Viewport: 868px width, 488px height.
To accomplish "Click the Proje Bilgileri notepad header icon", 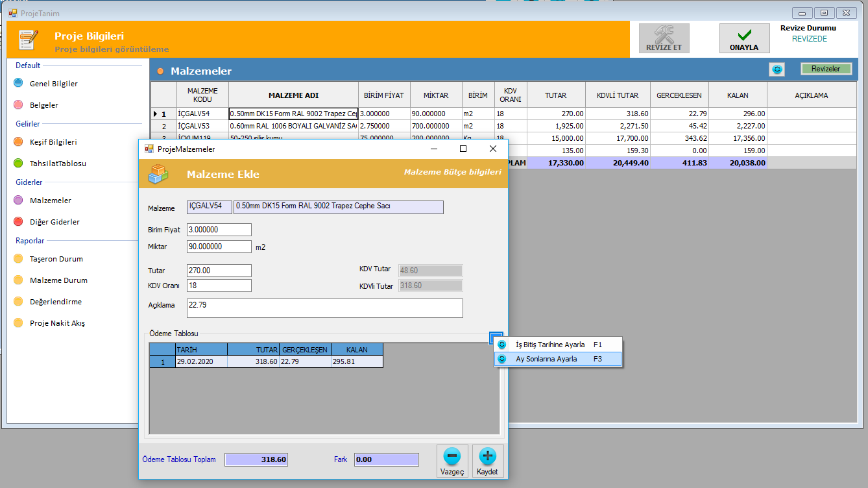I will tap(27, 40).
